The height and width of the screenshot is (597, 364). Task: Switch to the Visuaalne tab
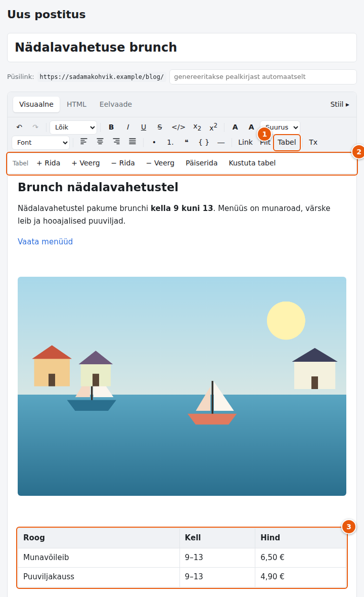tap(36, 104)
